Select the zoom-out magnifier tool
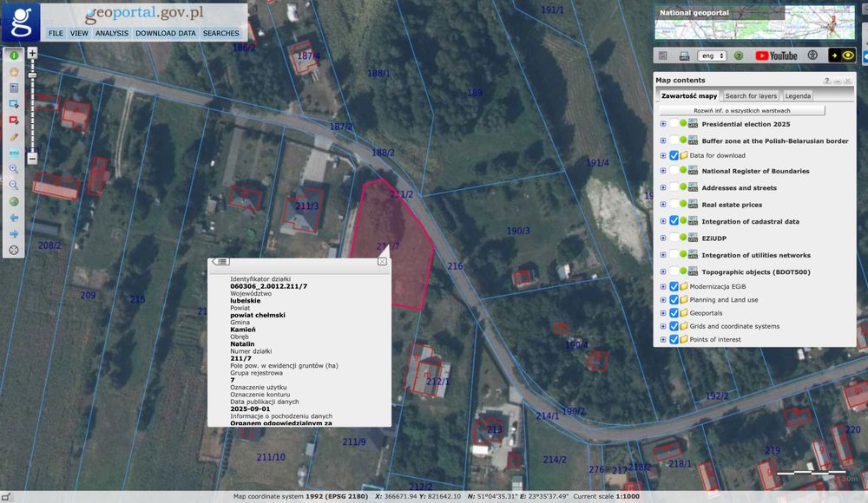Image resolution: width=868 pixels, height=503 pixels. [14, 186]
